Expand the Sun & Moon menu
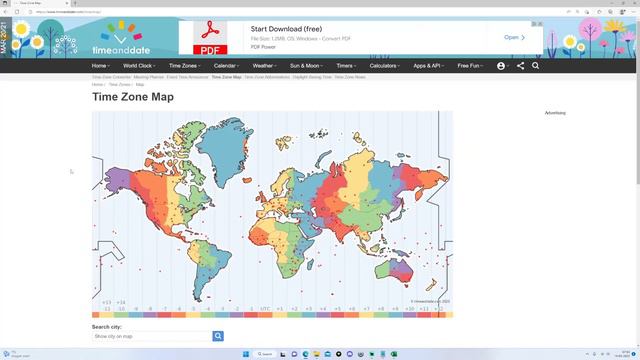640x360 pixels. (x=306, y=66)
